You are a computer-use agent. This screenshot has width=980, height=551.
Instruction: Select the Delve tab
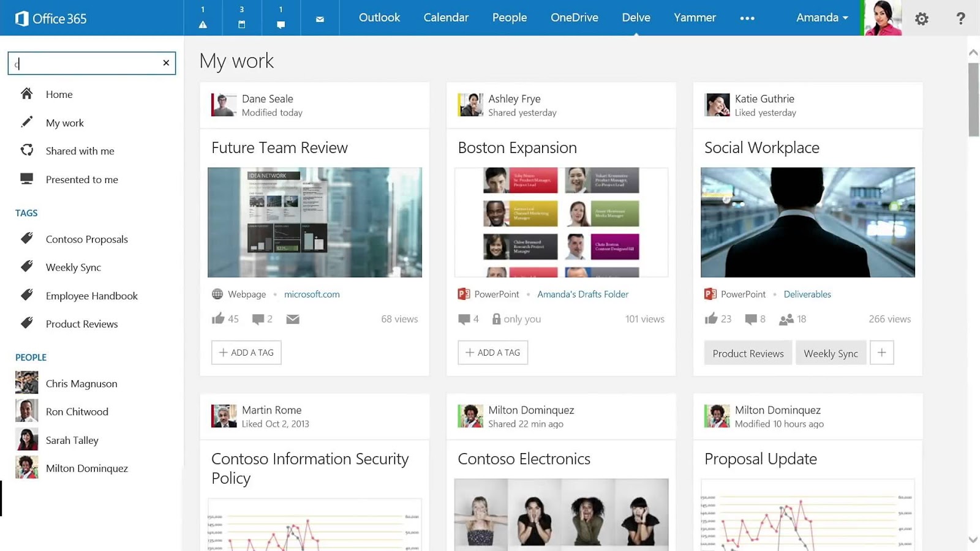point(636,18)
